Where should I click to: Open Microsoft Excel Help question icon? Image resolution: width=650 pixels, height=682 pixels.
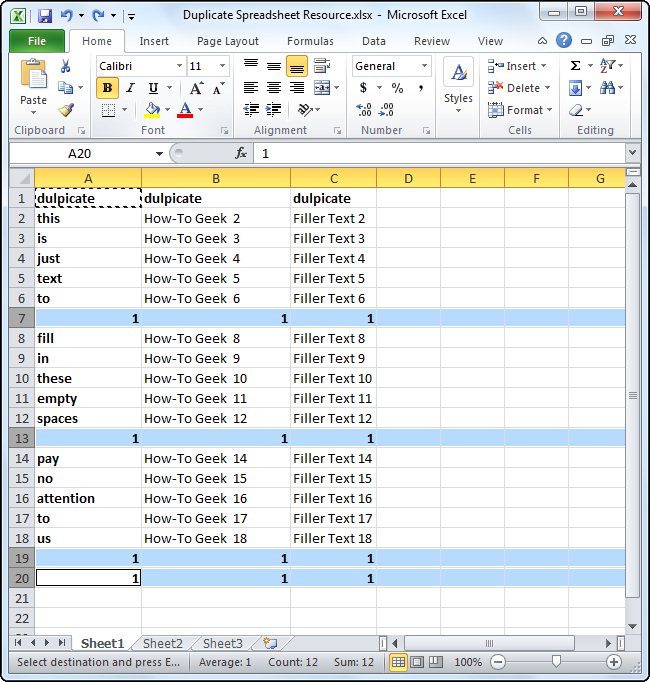563,40
